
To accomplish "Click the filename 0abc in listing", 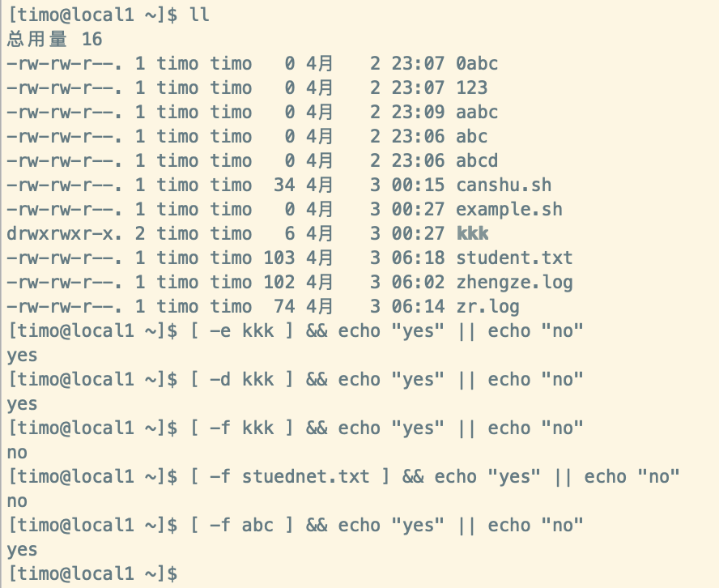I will click(477, 63).
